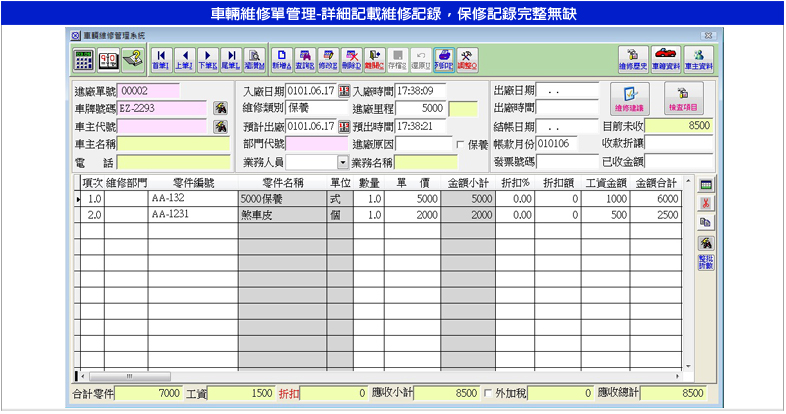
Task: Open 車籍資料 with the red car icon
Action: point(664,58)
